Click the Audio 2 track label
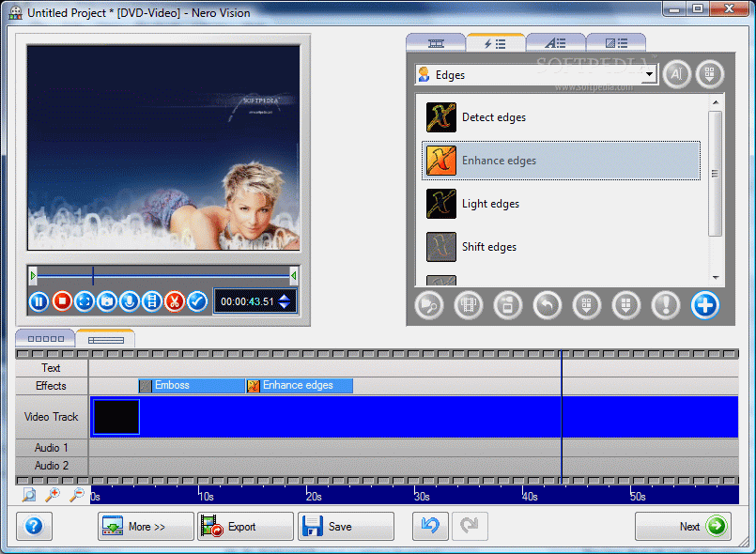 [x=52, y=466]
